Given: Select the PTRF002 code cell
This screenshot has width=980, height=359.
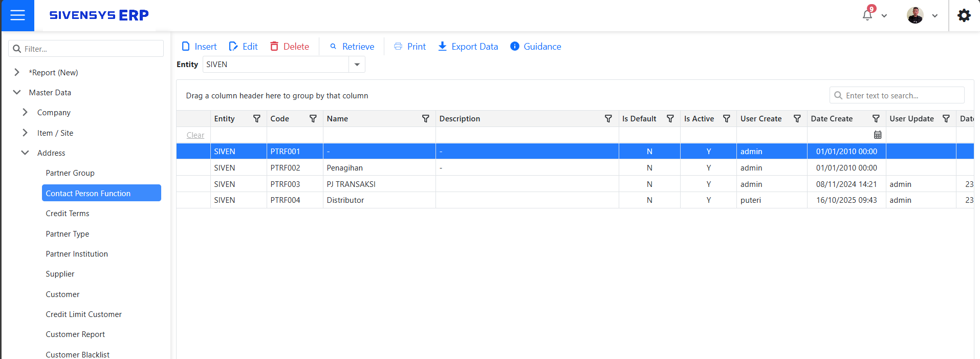Looking at the screenshot, I should (295, 167).
